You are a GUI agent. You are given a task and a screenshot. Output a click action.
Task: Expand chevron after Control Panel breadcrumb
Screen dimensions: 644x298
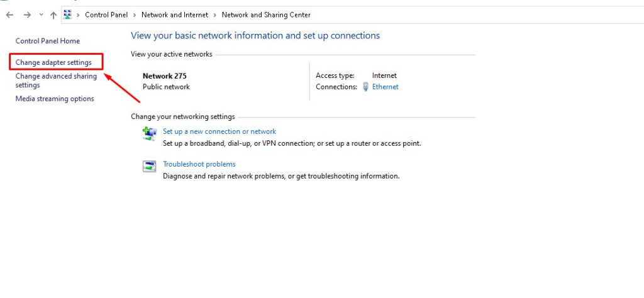tap(135, 15)
